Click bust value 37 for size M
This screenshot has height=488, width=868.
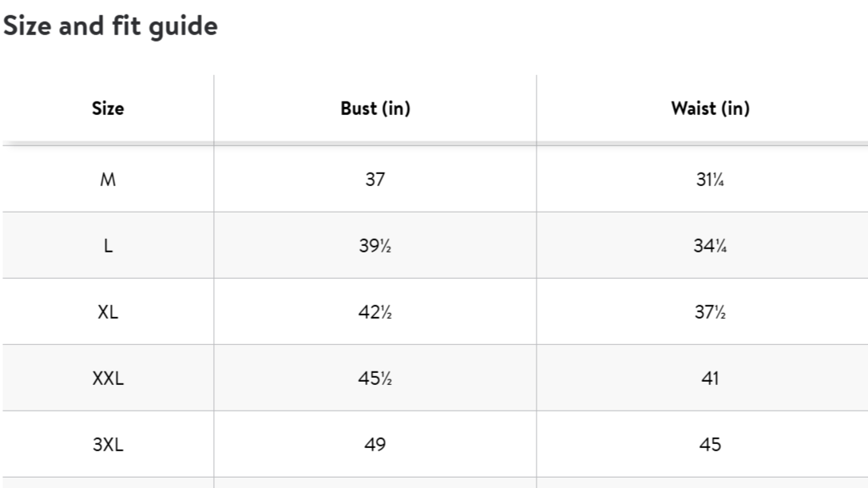click(375, 179)
